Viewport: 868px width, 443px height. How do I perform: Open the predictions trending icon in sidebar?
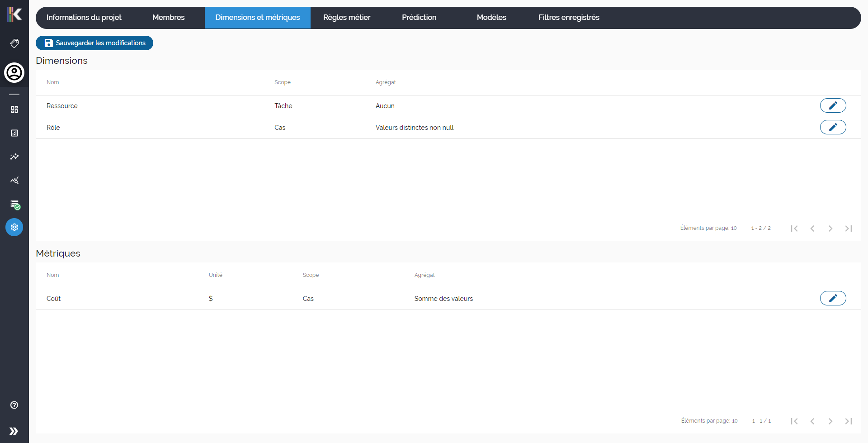(14, 157)
